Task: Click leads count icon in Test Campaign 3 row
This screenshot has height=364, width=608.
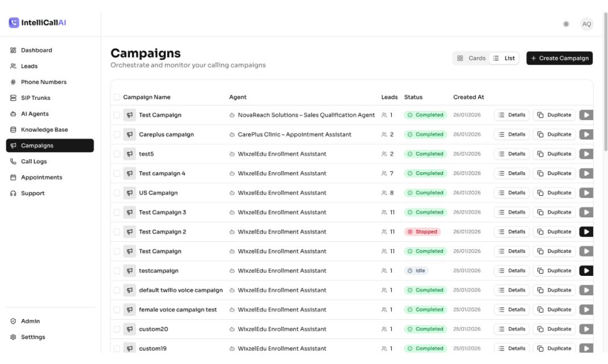Action: pyautogui.click(x=384, y=213)
